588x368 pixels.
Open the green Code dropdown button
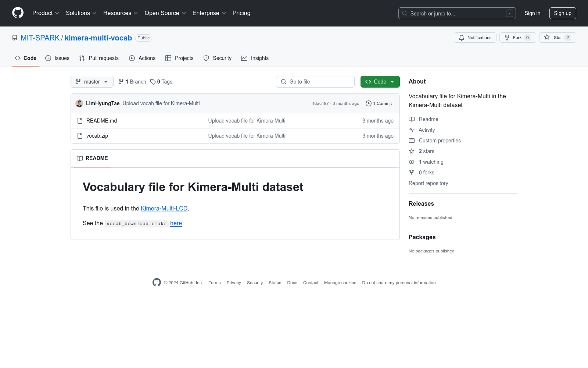pos(380,82)
